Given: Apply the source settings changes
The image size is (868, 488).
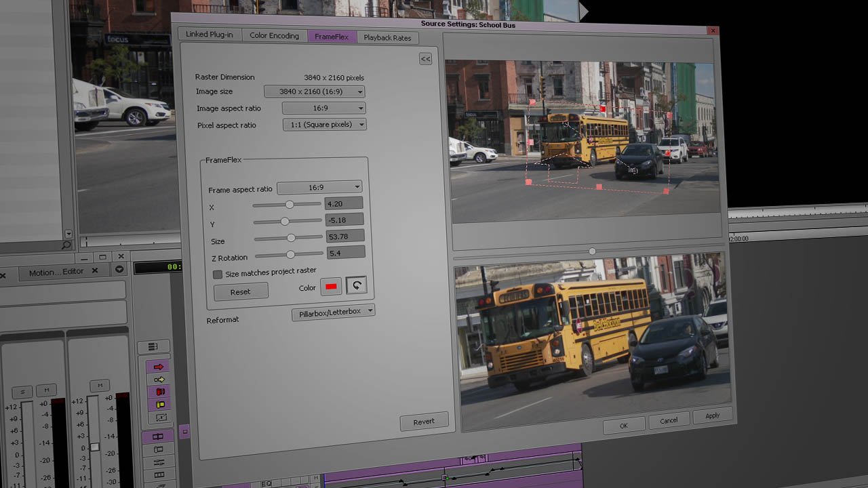Looking at the screenshot, I should (711, 415).
